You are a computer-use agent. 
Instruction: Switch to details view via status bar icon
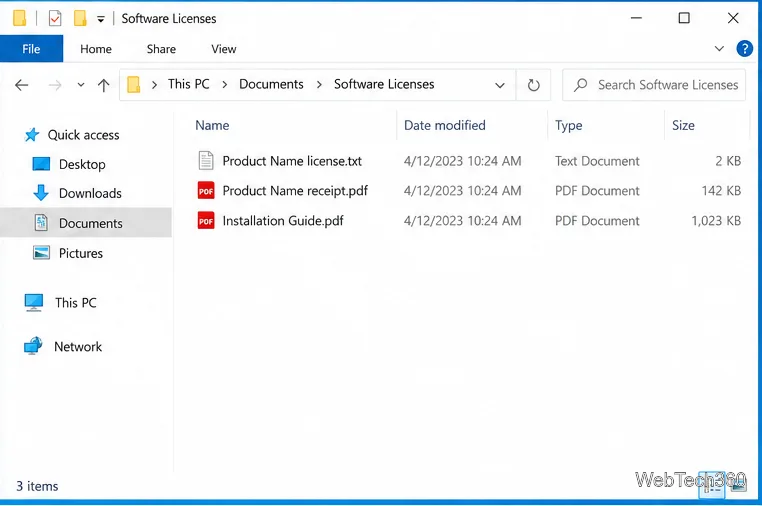click(712, 485)
